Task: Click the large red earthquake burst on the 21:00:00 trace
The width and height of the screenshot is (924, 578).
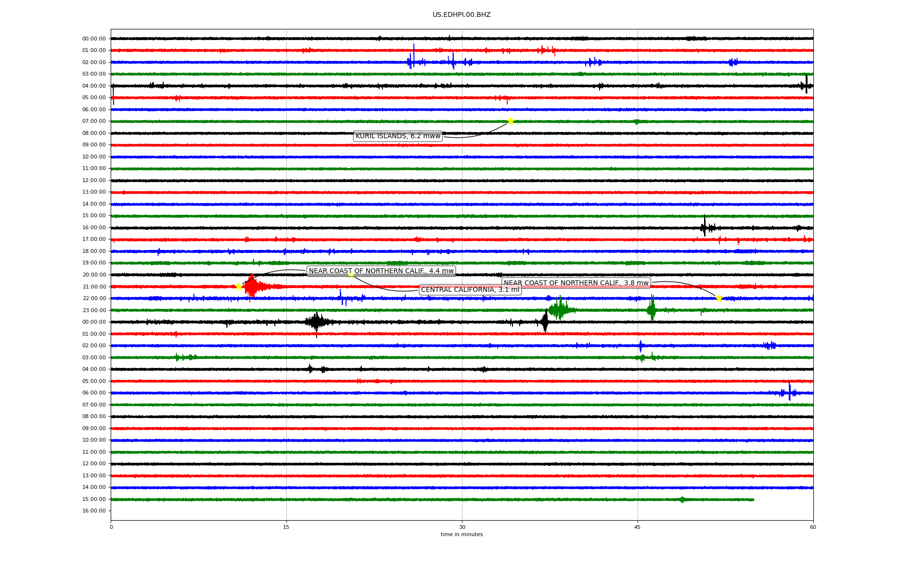Action: 252,287
